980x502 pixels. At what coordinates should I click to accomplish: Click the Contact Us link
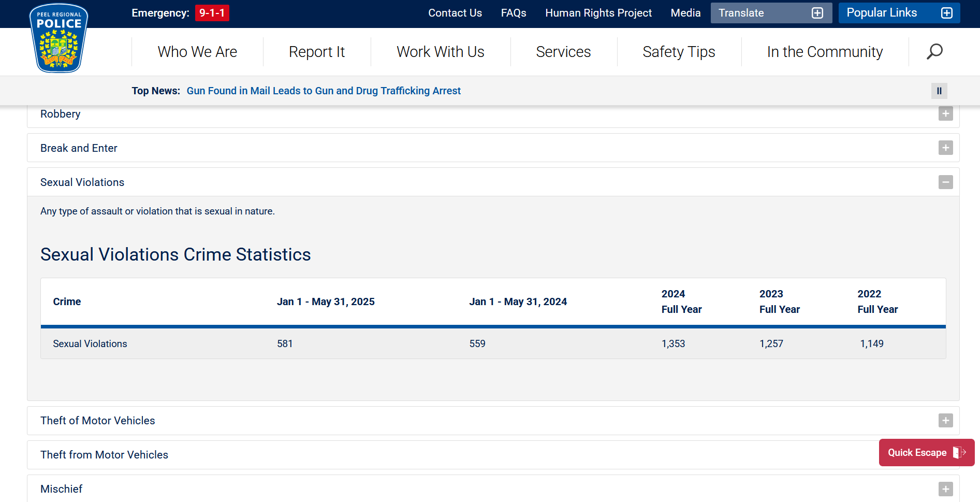455,13
